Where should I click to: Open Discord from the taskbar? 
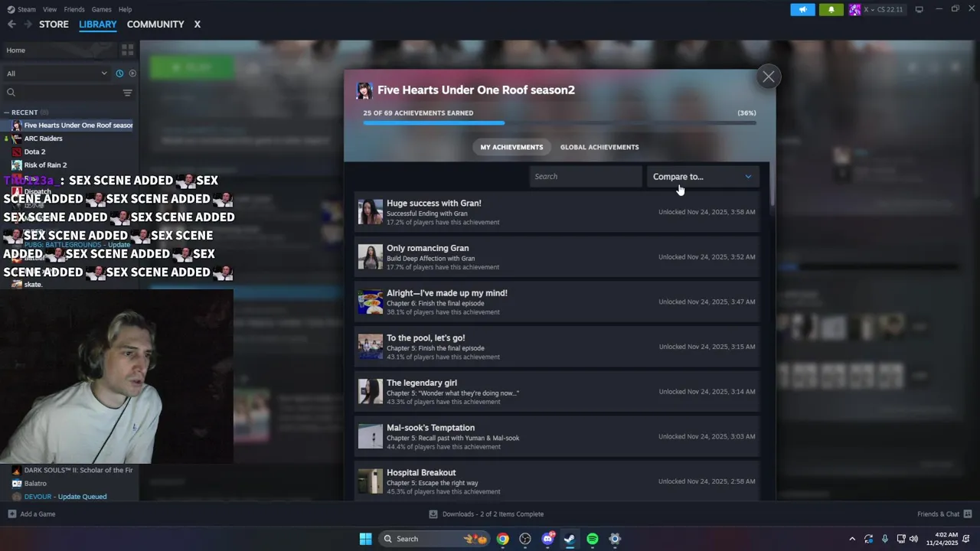click(547, 539)
